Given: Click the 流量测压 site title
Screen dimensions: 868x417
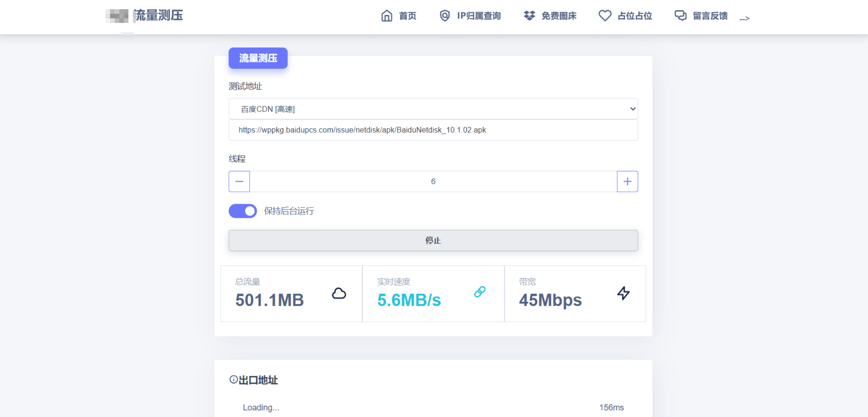Looking at the screenshot, I should click(158, 15).
